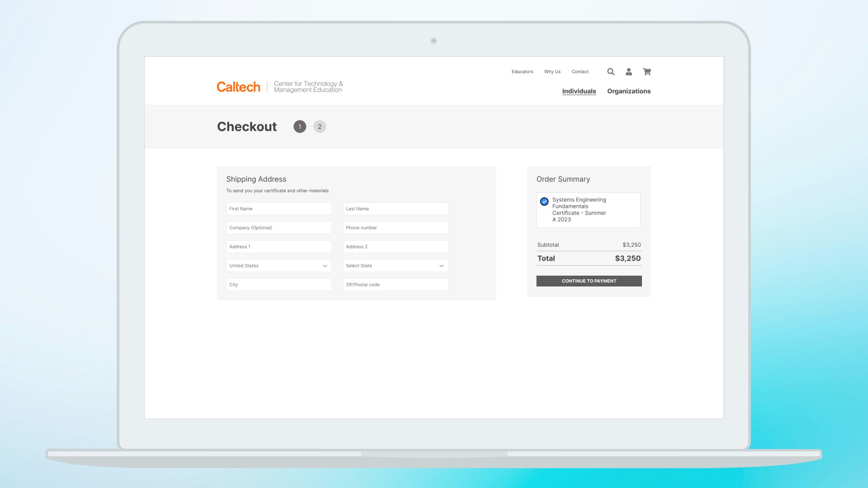Click the Company (Optional) field

coord(278,228)
